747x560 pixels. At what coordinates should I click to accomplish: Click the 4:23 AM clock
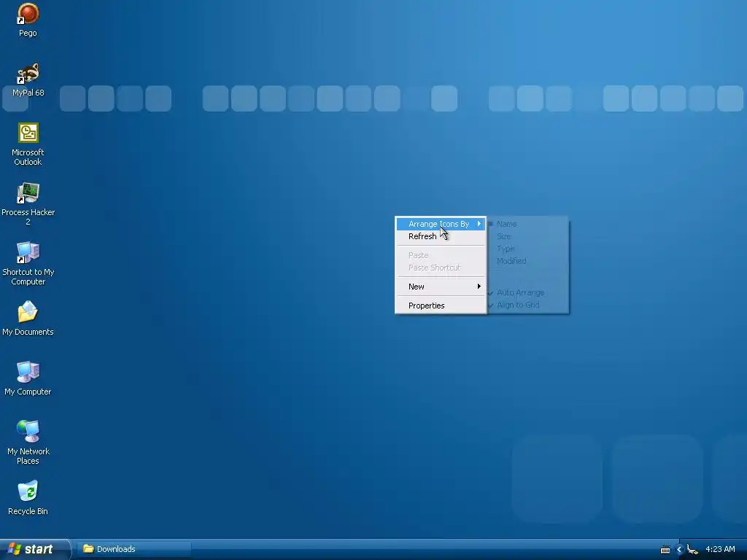(x=720, y=549)
